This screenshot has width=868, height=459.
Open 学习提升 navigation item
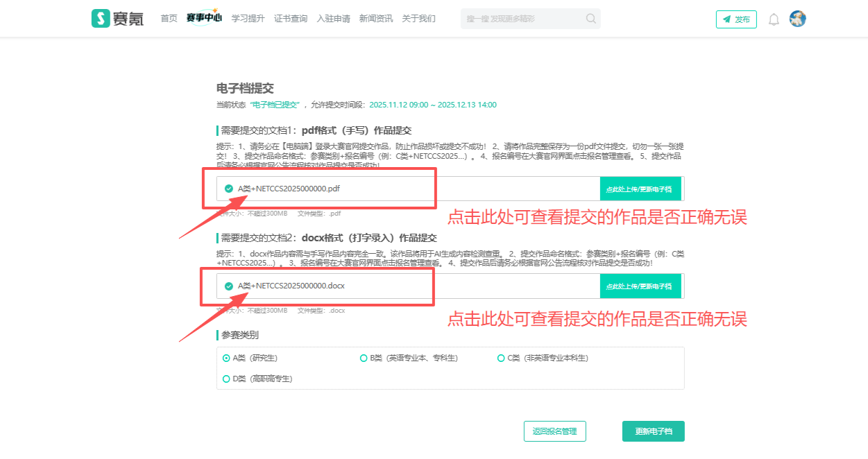tap(248, 19)
